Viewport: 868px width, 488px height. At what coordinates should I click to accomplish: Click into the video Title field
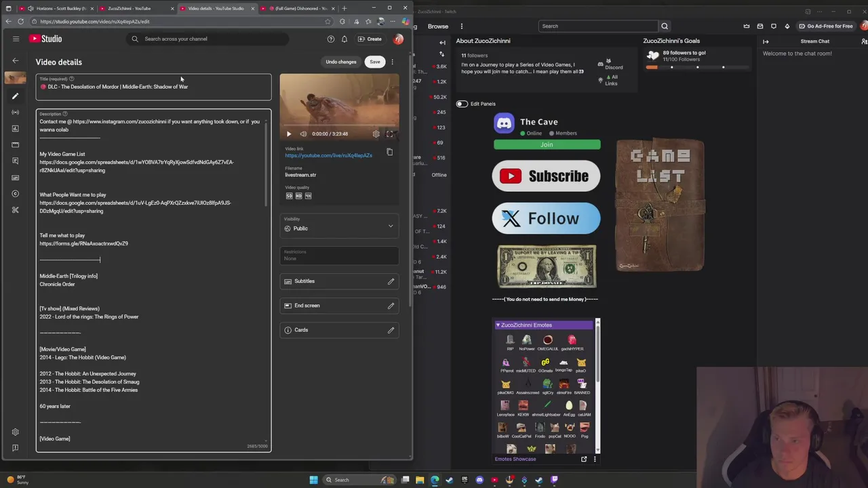(x=153, y=87)
